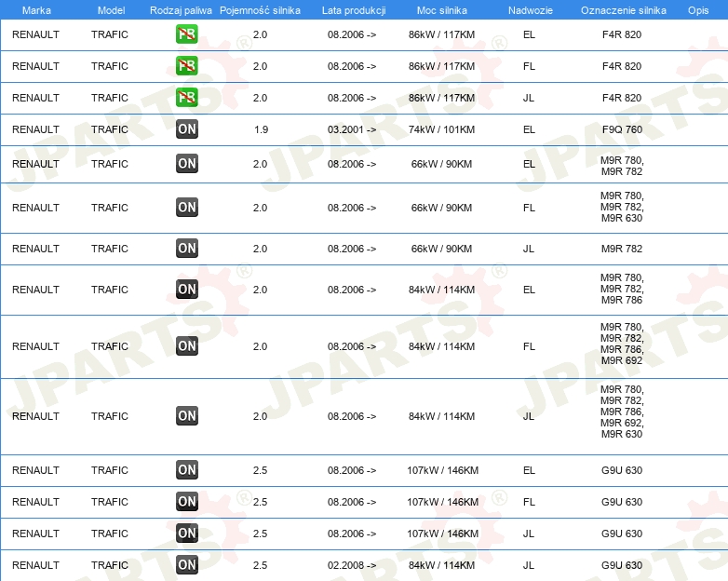Click RENAULT in F9Q 760 row
This screenshot has height=581, width=728.
[x=35, y=129]
